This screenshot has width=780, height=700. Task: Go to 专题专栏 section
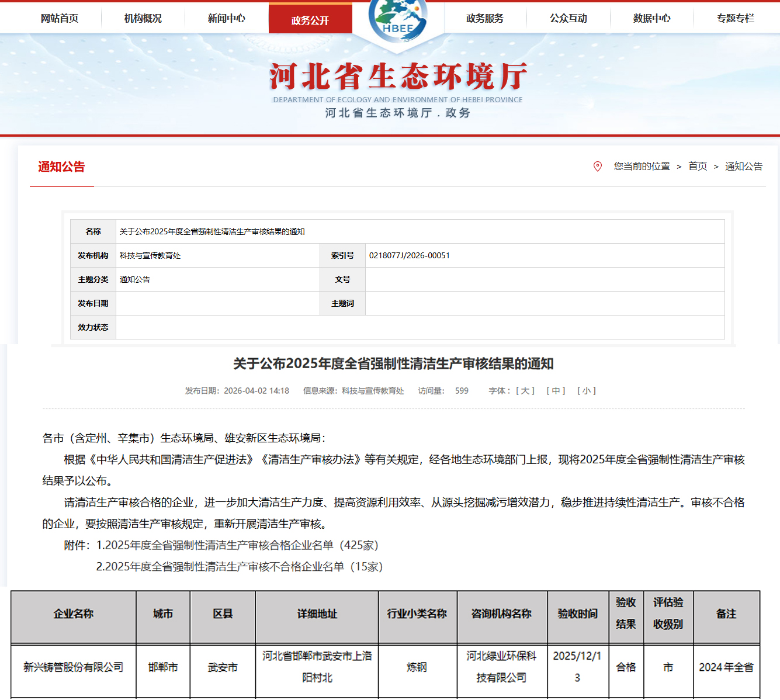click(x=736, y=19)
